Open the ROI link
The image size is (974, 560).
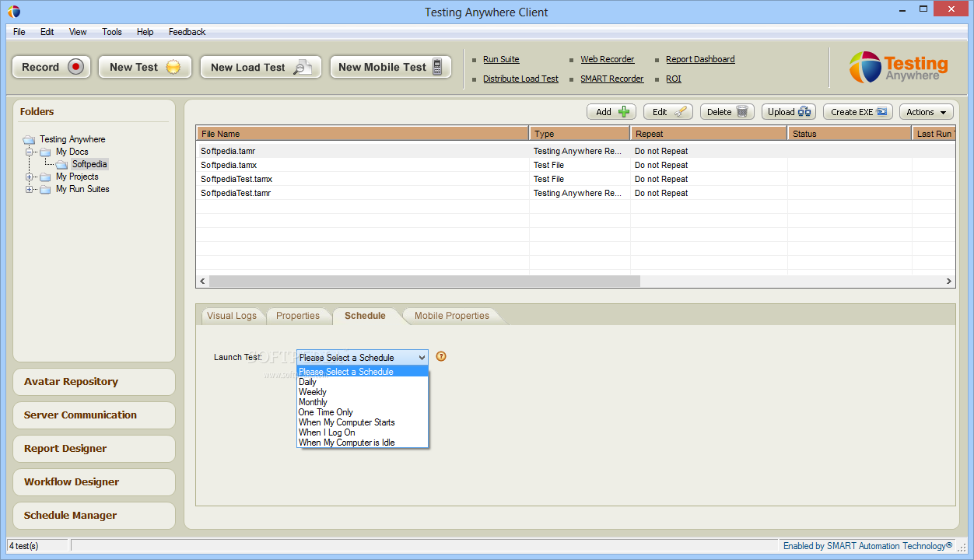click(674, 79)
